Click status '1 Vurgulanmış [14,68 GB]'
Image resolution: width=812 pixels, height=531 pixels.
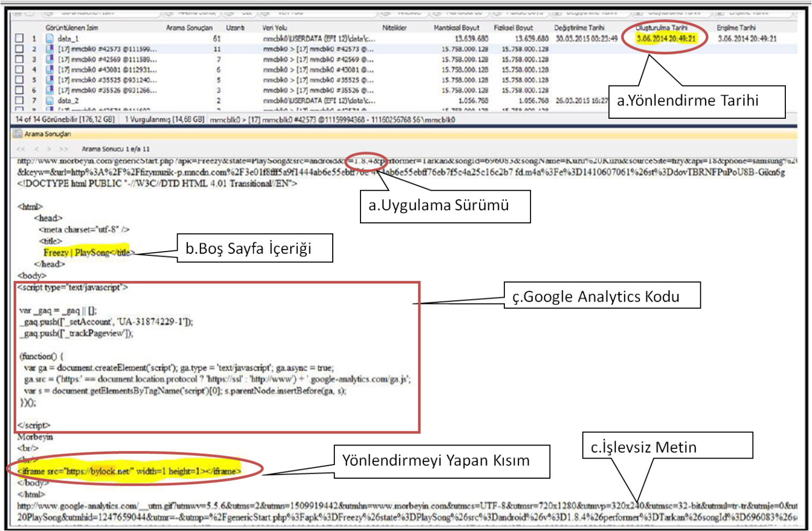tap(164, 119)
